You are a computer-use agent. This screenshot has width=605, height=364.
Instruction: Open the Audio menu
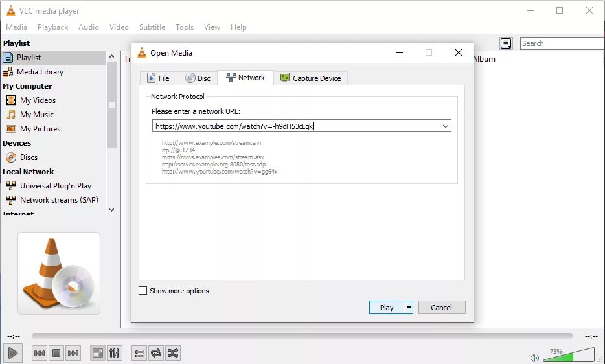(88, 27)
